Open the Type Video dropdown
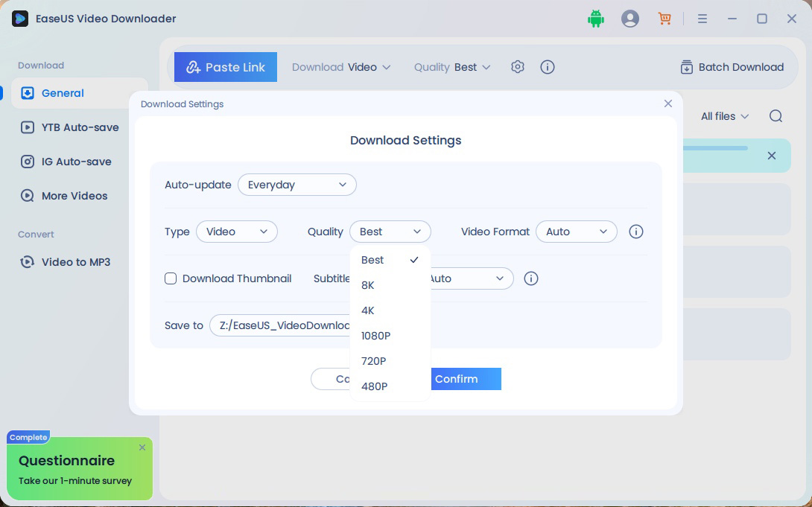Image resolution: width=812 pixels, height=507 pixels. pos(236,232)
